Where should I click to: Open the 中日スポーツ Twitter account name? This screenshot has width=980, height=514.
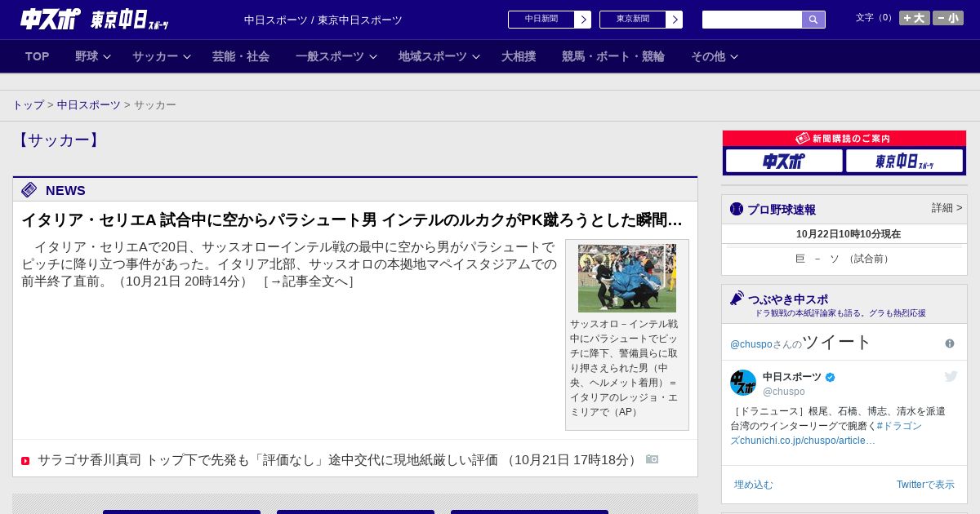click(792, 377)
